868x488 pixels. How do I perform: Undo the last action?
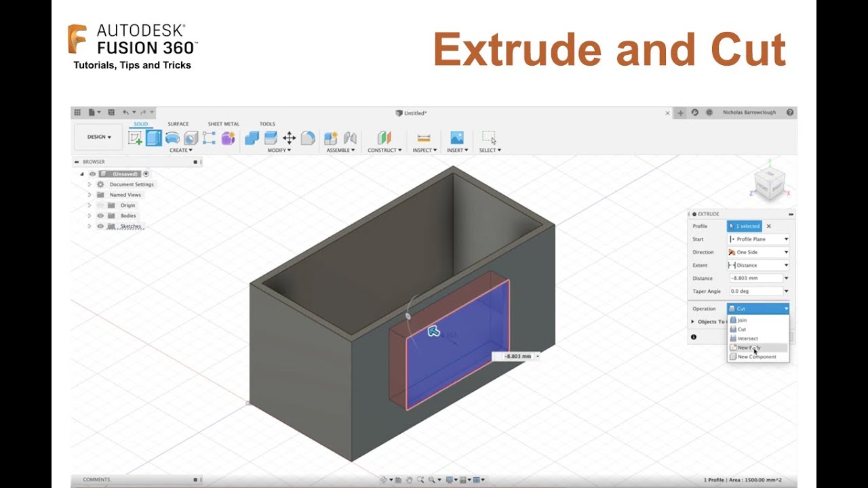pos(126,113)
